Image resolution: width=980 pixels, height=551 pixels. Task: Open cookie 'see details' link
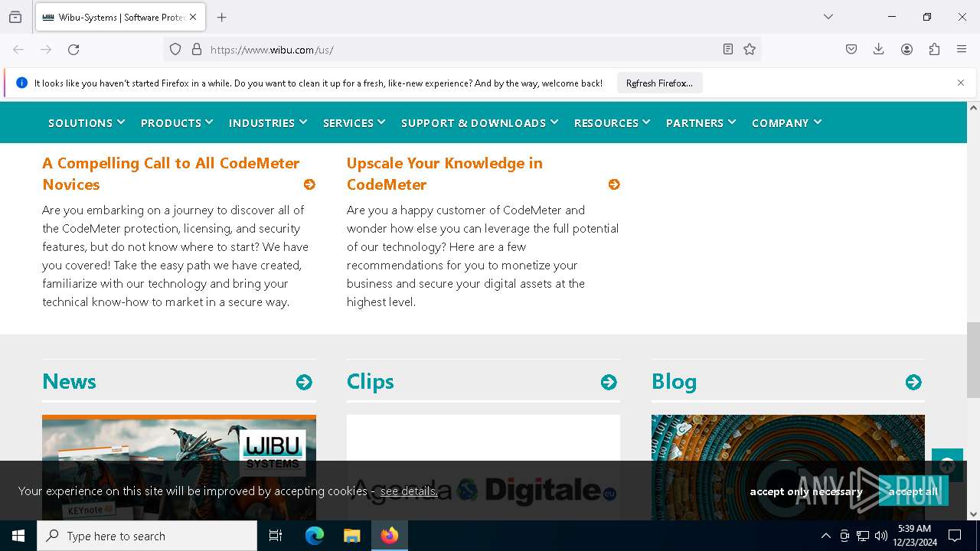(409, 491)
